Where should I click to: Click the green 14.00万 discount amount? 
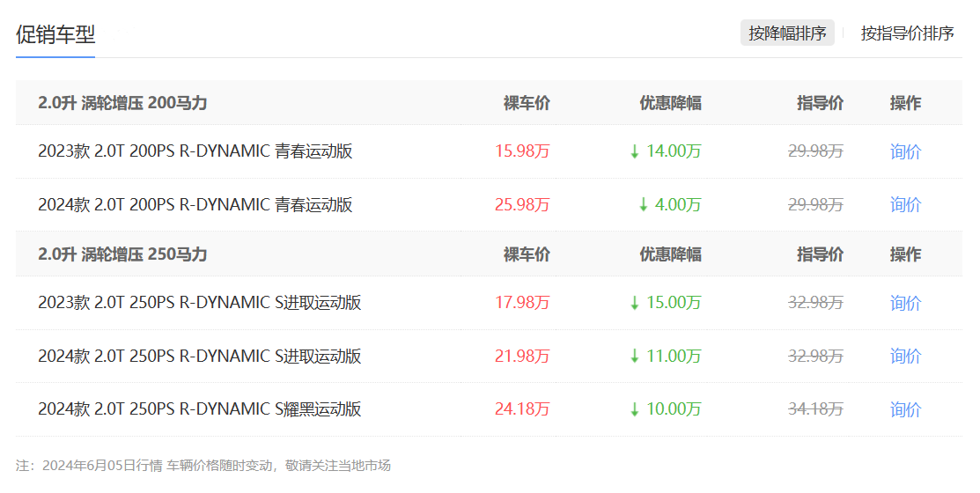[674, 151]
